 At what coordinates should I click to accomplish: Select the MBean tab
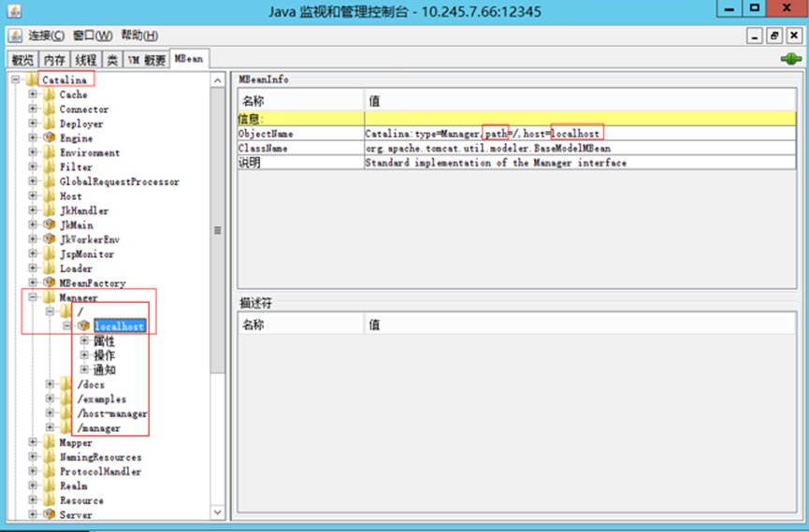point(189,59)
